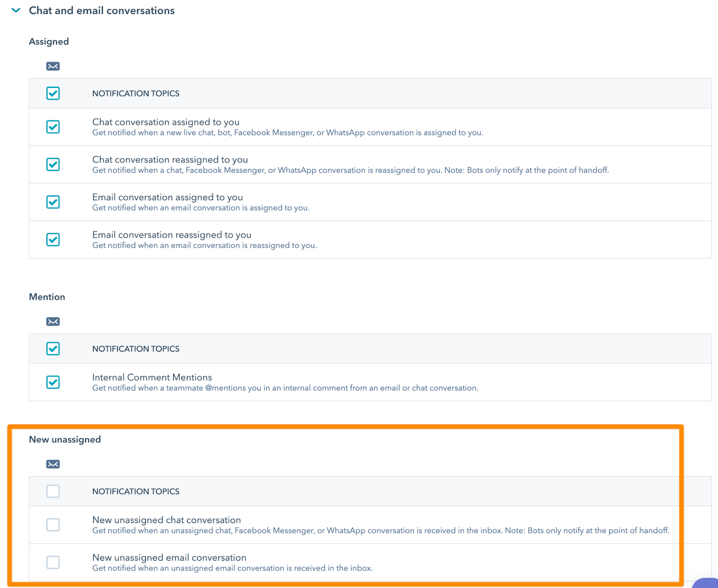Disable 'Chat conversation reassigned to you' notifications
The height and width of the screenshot is (588, 718).
53,164
